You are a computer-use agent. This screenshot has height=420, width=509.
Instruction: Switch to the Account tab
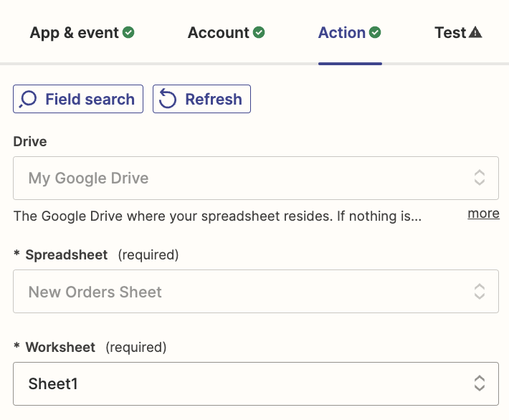pyautogui.click(x=226, y=32)
